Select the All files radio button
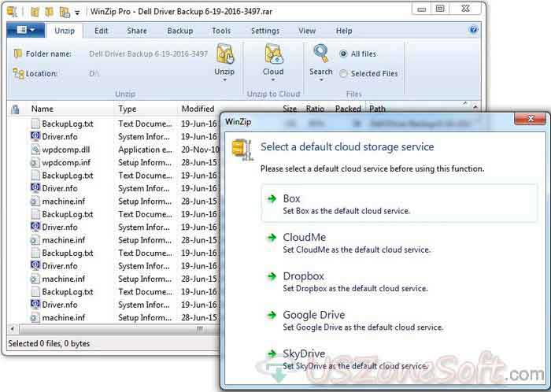Viewport: 551px width, 392px height. (343, 54)
